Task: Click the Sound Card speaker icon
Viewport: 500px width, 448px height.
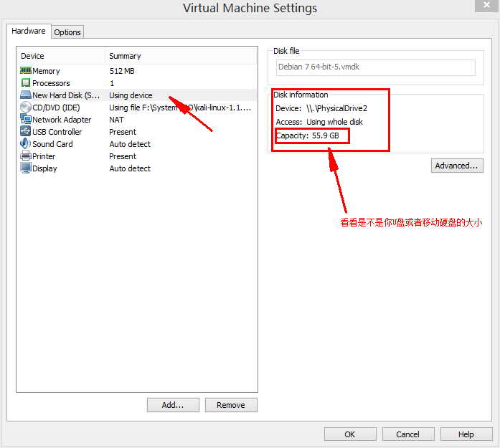Action: 26,143
